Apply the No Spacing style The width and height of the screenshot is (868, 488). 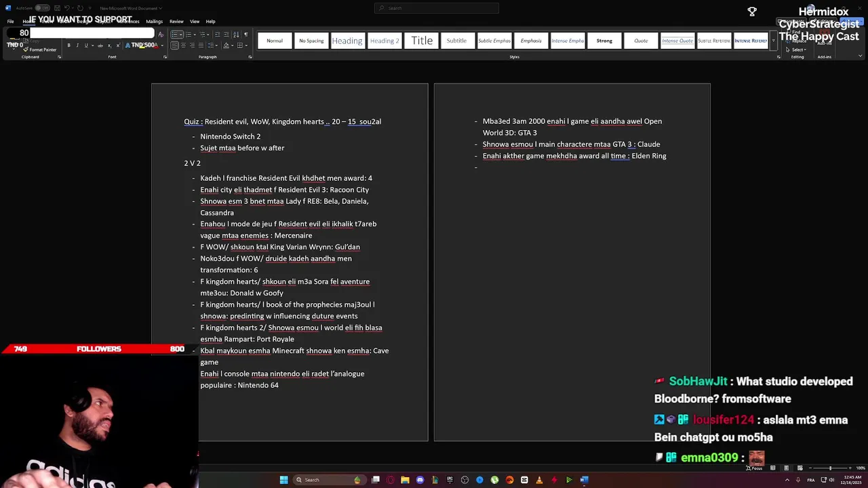coord(311,41)
